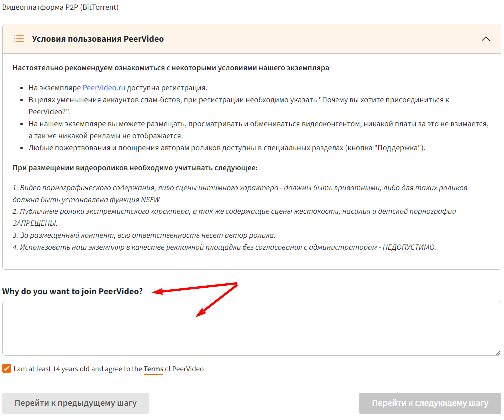Screen dimensions: 504x420
Task: Click rule 4 ending with НЕДОПУСТИМО
Action: (x=224, y=247)
